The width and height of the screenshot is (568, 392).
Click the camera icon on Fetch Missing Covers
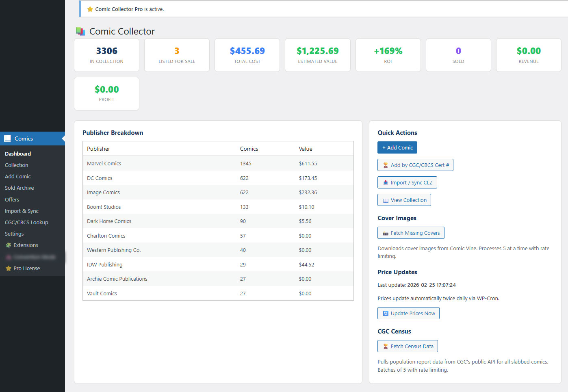(x=386, y=233)
